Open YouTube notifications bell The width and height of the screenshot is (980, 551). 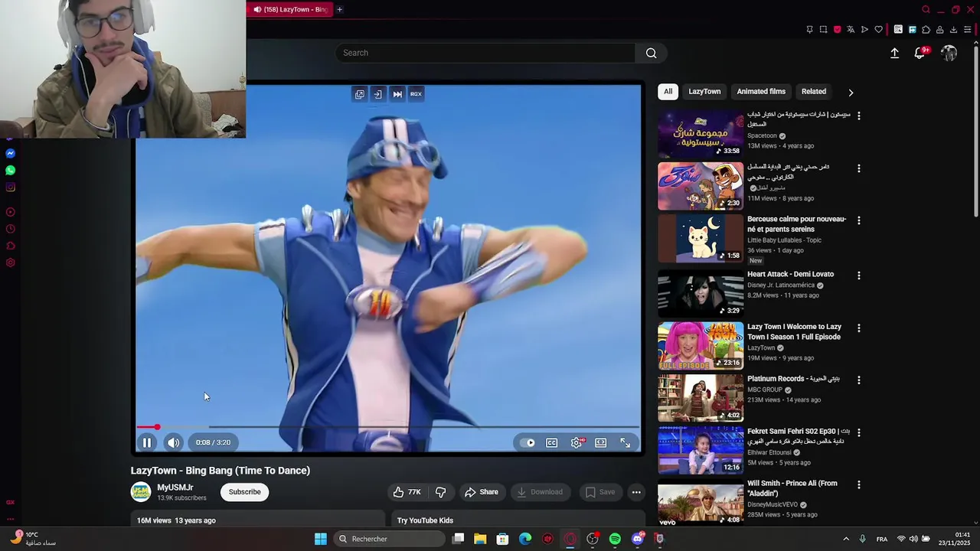tap(920, 53)
